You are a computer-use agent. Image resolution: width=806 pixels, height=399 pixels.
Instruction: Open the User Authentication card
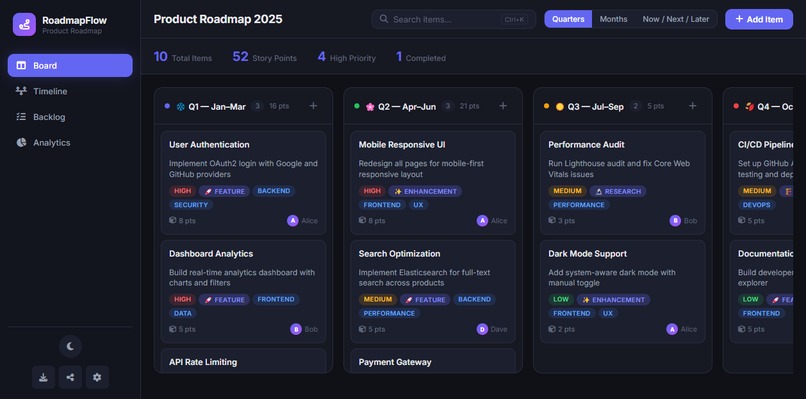tap(243, 183)
